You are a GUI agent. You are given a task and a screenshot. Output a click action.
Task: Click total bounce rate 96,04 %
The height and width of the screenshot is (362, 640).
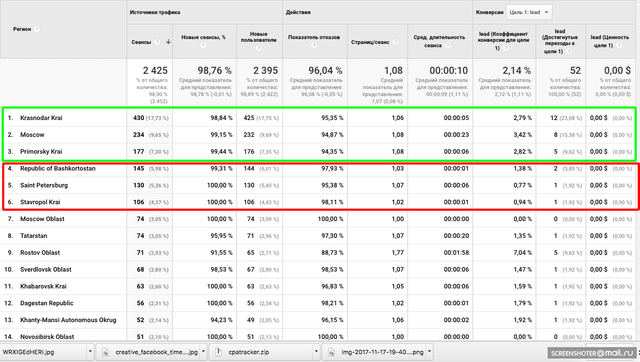pos(325,71)
